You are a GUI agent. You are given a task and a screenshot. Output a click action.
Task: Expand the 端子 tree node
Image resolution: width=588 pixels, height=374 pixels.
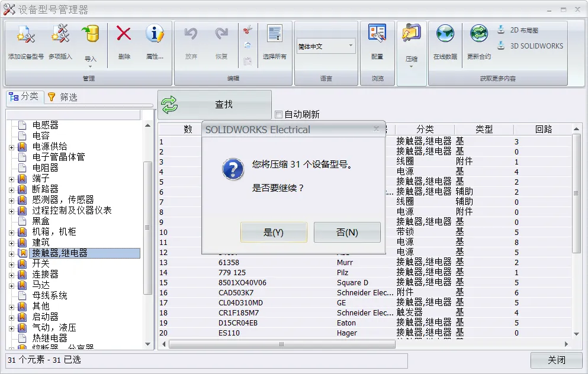(12, 179)
